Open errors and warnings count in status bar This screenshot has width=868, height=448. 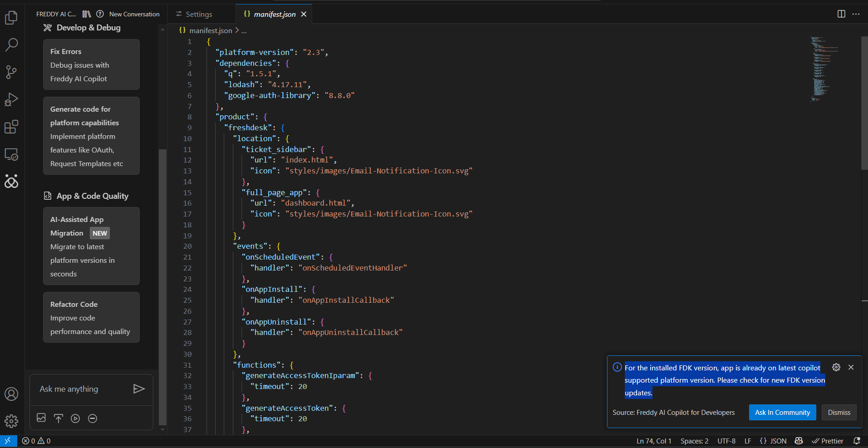point(36,441)
